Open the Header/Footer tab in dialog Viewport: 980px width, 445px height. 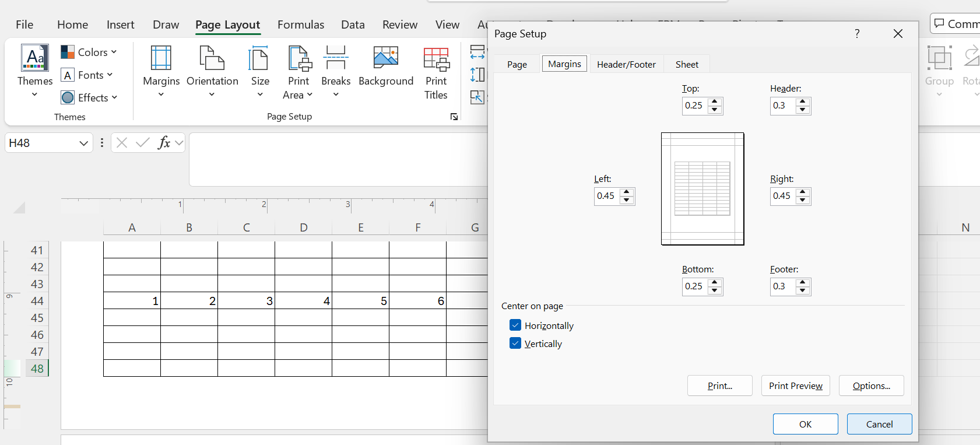626,64
